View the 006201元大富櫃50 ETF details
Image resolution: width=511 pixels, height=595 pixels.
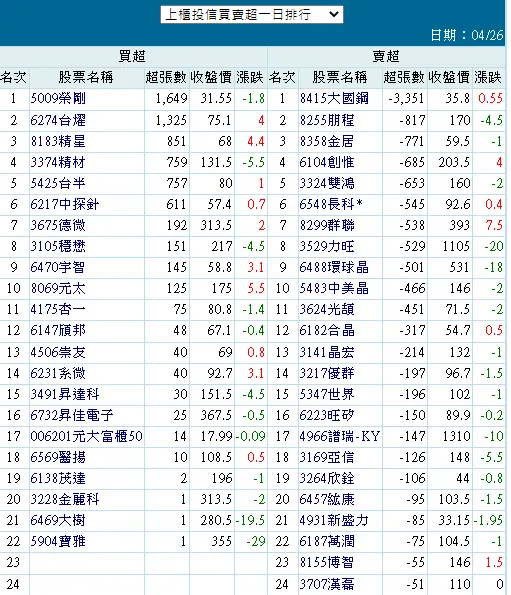pos(86,436)
